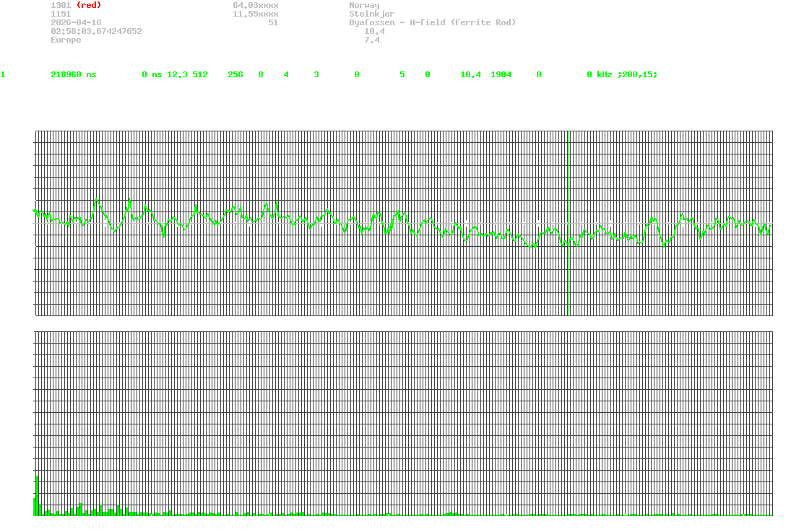Select the Byafossen H-field comment text
Screen dimensions: 791x532
tap(432, 22)
